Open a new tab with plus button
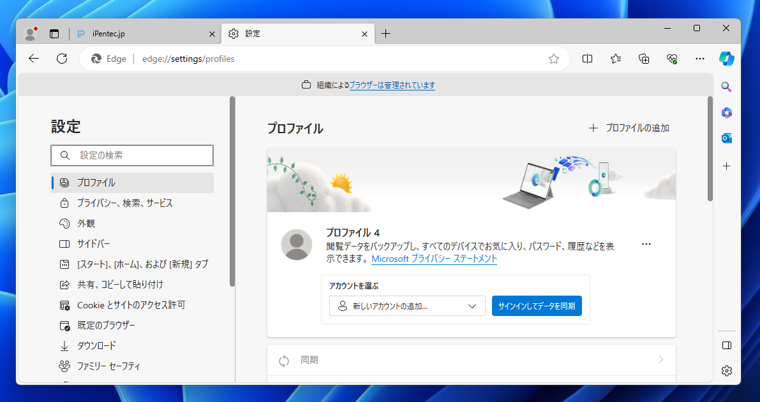Screen dimensions: 760x402 click(385, 33)
